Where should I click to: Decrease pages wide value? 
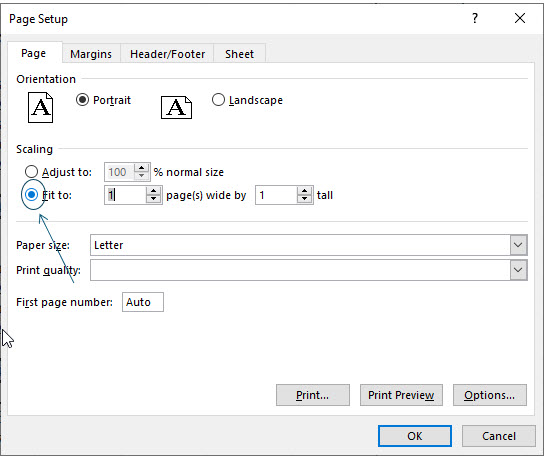pos(153,199)
